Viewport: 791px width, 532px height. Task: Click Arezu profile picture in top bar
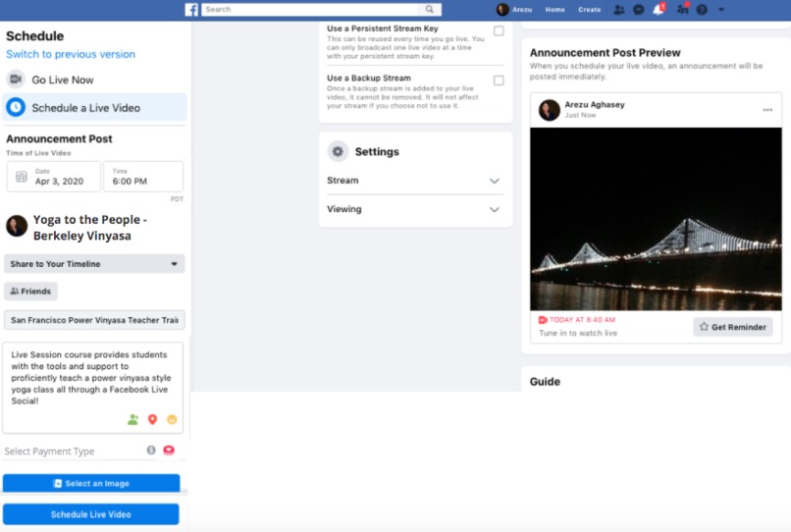click(x=502, y=10)
